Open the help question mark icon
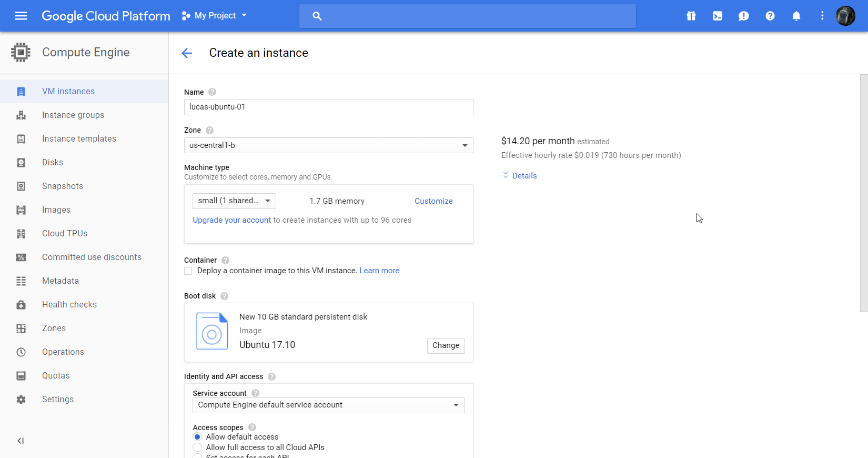This screenshot has height=458, width=868. click(770, 16)
